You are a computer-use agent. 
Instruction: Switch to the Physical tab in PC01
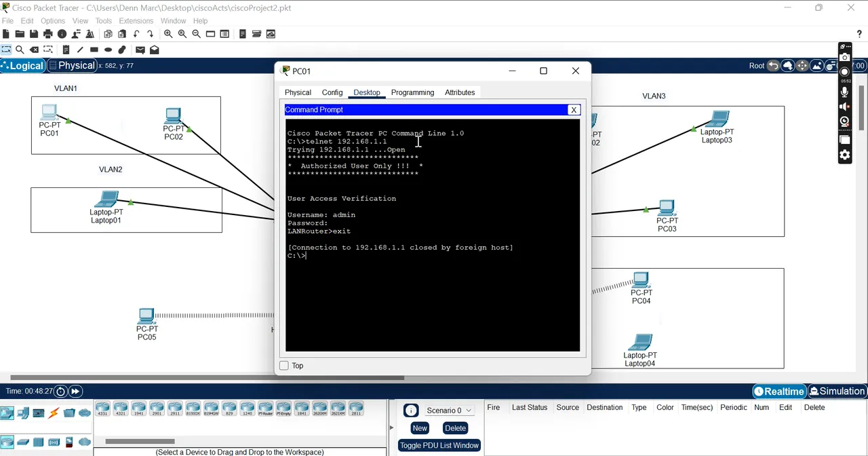click(x=298, y=92)
